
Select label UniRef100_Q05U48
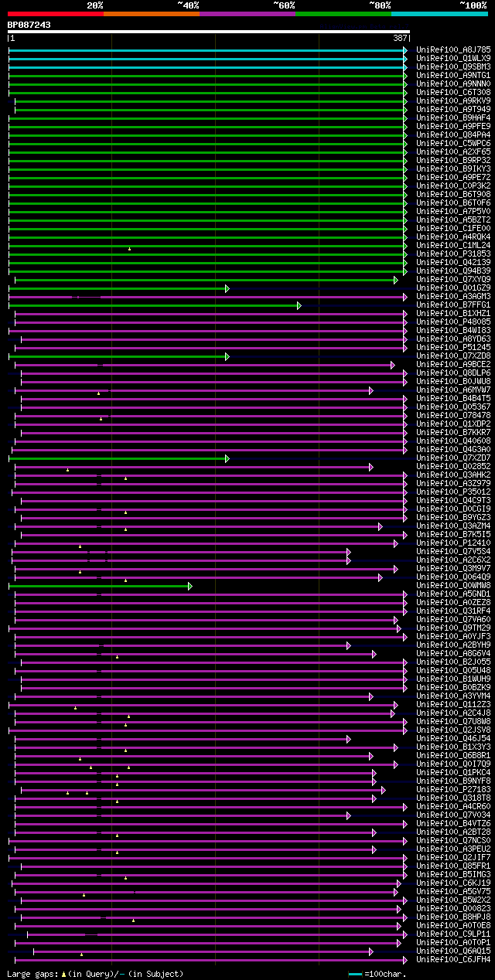click(453, 670)
